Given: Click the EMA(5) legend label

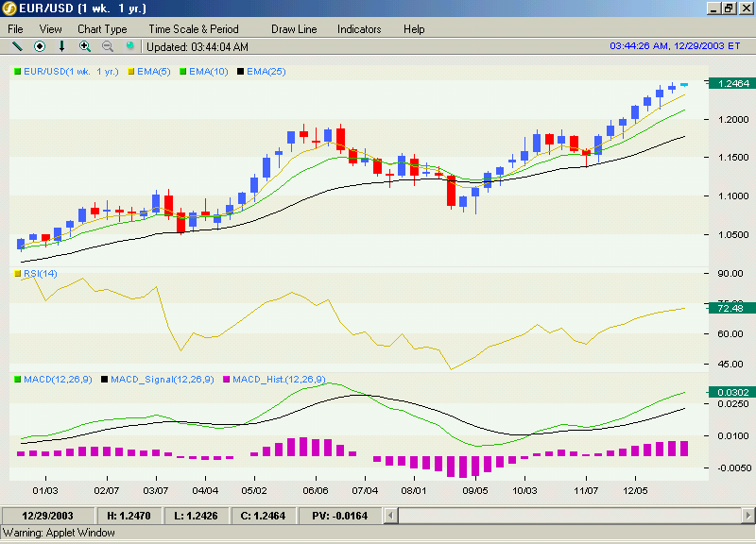Looking at the screenshot, I should coord(154,72).
